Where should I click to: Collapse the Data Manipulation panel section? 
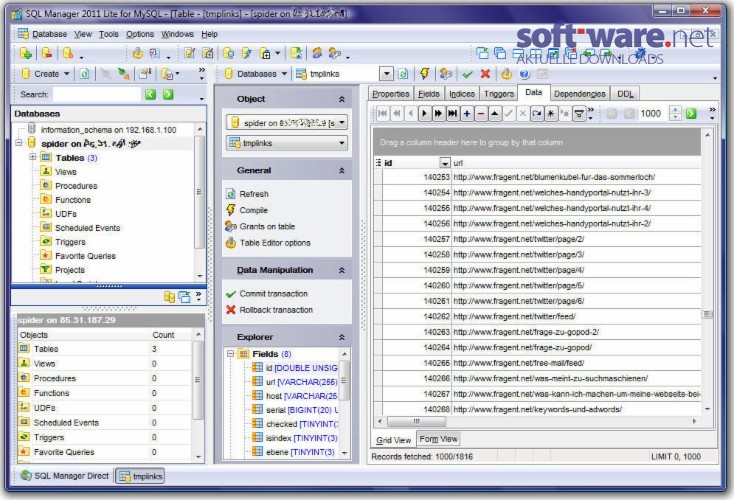(x=342, y=271)
